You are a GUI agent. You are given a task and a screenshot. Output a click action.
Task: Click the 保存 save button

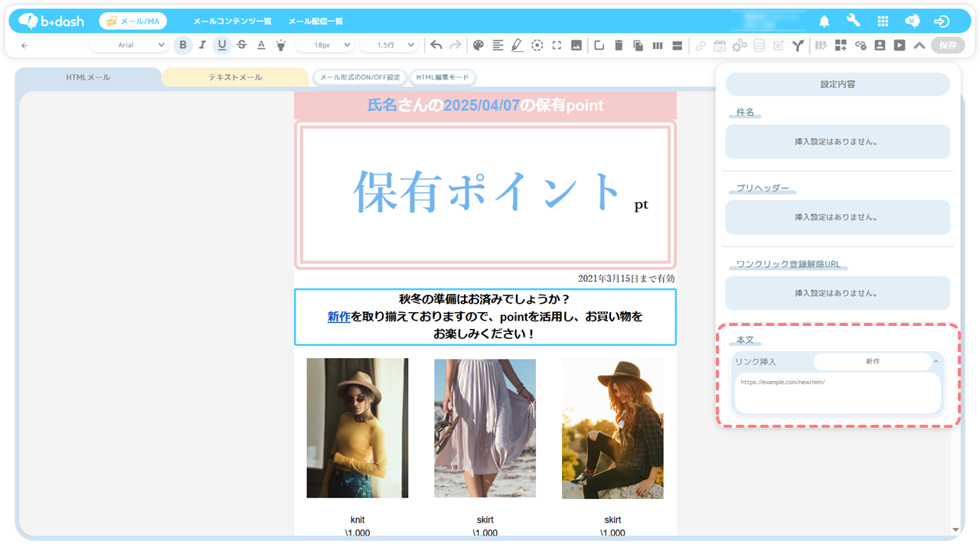pyautogui.click(x=948, y=45)
